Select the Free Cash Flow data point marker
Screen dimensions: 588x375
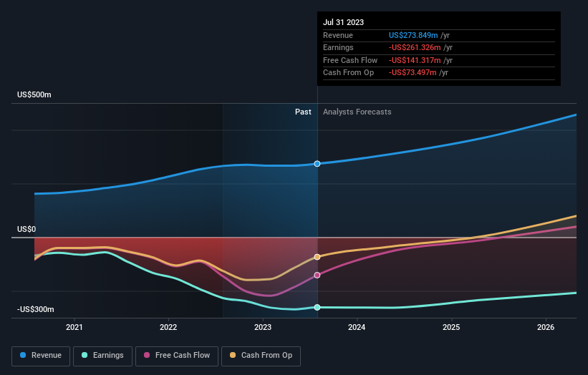317,275
